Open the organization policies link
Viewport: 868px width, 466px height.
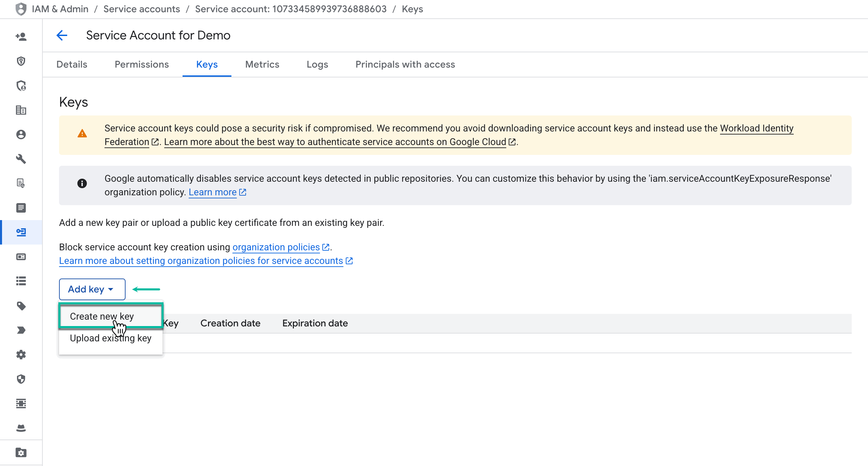point(276,247)
